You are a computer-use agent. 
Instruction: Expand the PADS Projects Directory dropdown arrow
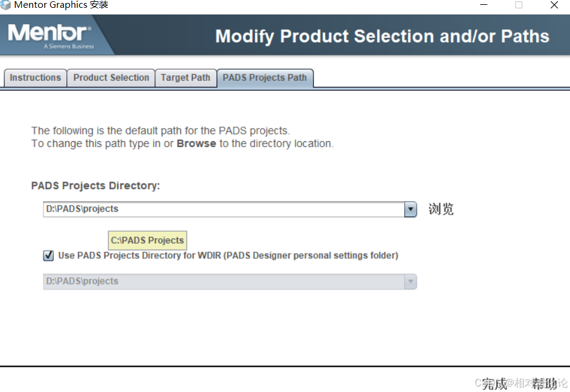(410, 209)
